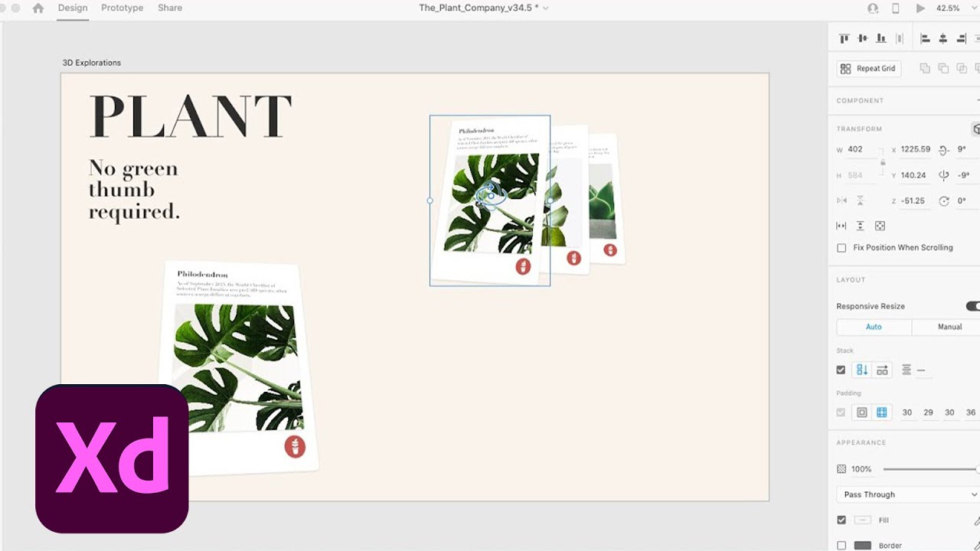Choose same padding for all edges
Viewport: 980px width, 551px height.
(862, 412)
